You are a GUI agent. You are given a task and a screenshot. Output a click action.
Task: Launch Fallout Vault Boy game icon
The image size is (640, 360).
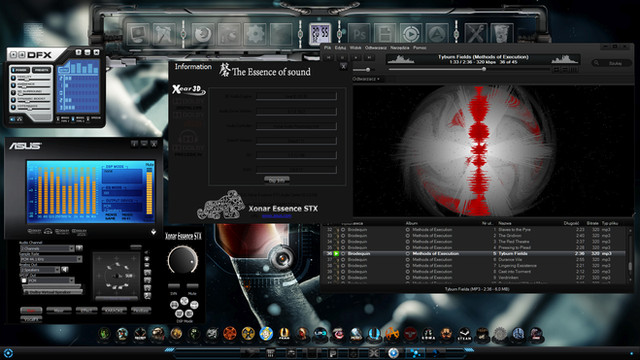click(266, 334)
